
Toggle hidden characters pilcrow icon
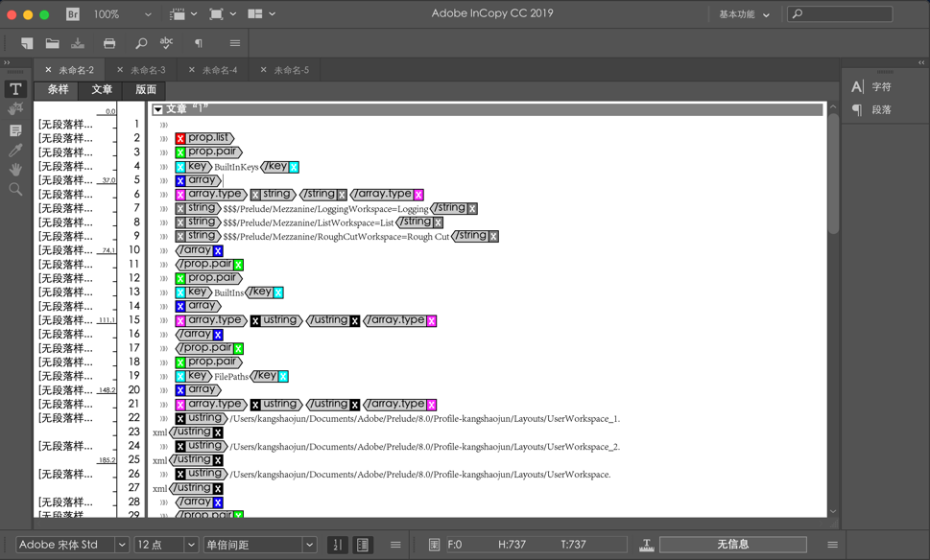click(x=199, y=42)
